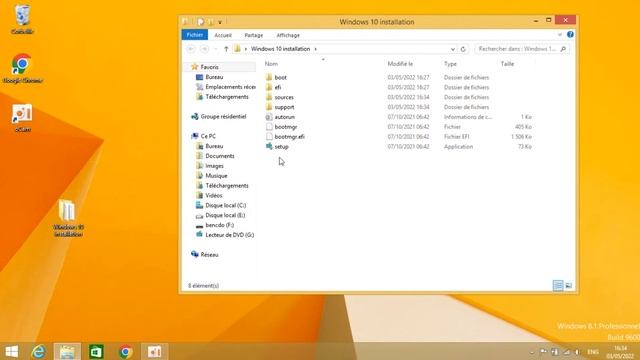The height and width of the screenshot is (360, 640).
Task: Open Disque local (E:)
Action: coord(225,215)
